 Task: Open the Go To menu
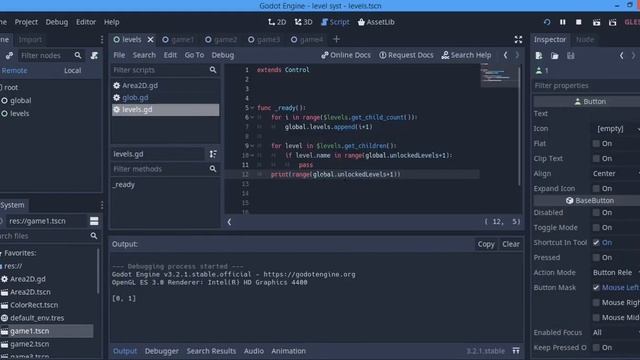click(194, 55)
